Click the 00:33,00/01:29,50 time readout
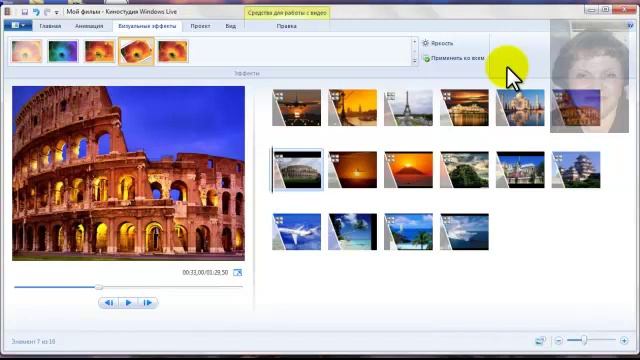Image resolution: width=640 pixels, height=360 pixels. [x=205, y=272]
